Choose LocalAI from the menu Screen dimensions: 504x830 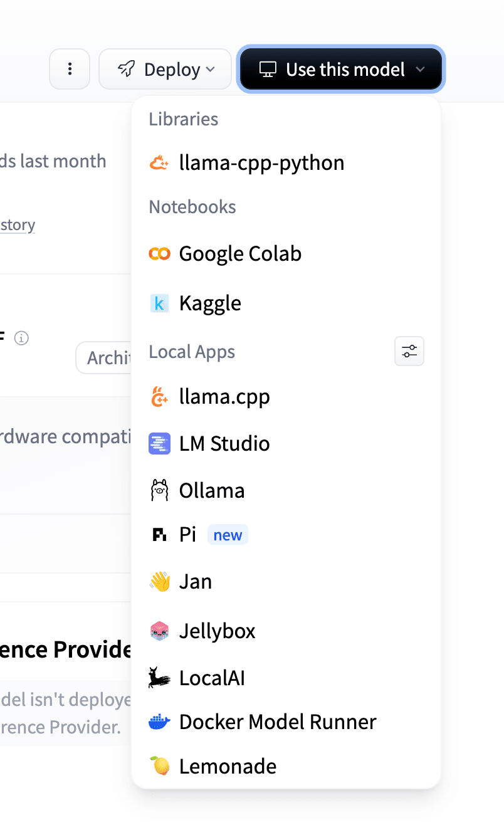point(212,678)
